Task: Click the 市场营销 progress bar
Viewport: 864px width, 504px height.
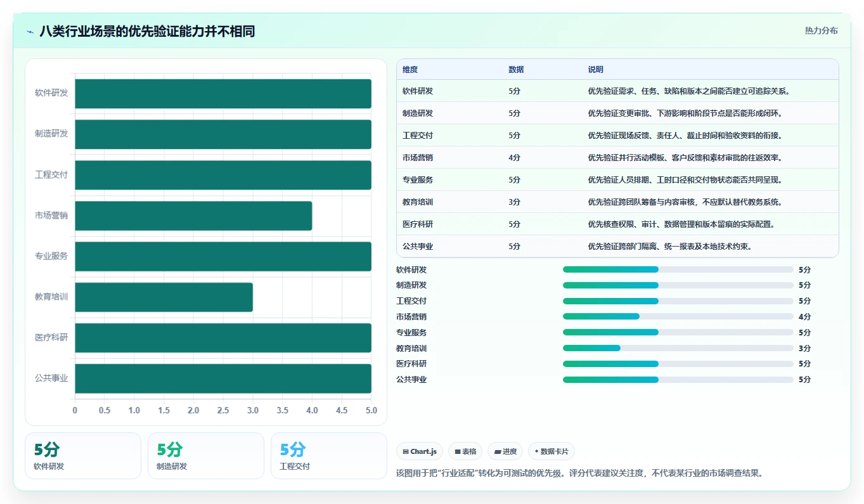Action: [x=678, y=316]
